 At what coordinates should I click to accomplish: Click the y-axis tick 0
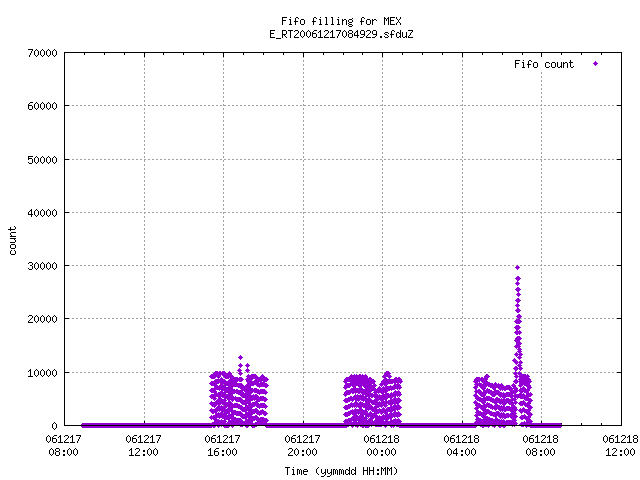click(x=54, y=426)
